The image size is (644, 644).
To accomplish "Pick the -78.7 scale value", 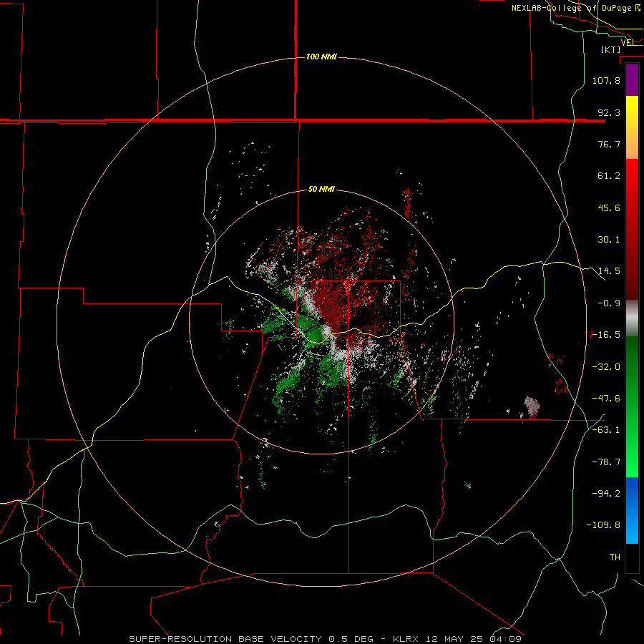I will [606, 462].
